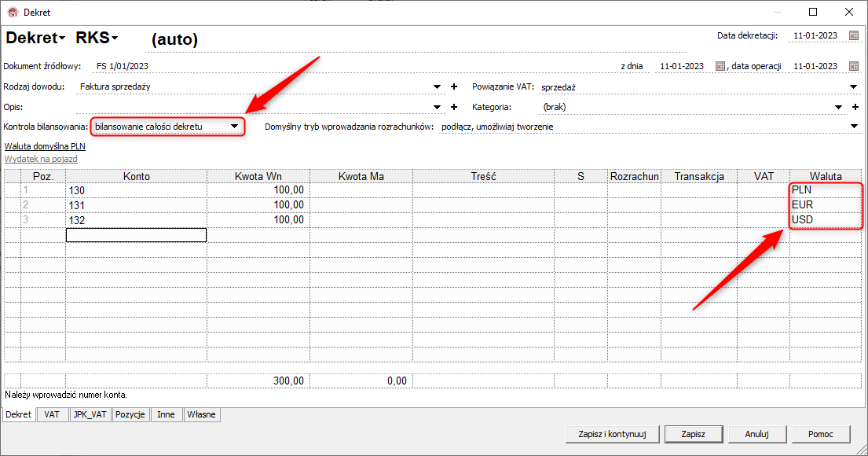The image size is (868, 456).
Task: Open the Dekret heading dropdown
Action: click(35, 38)
